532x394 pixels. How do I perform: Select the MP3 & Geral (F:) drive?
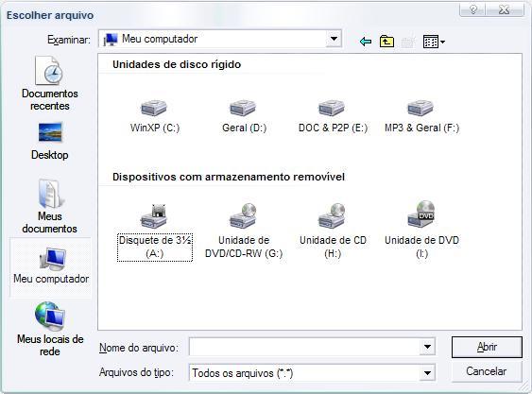(x=421, y=116)
